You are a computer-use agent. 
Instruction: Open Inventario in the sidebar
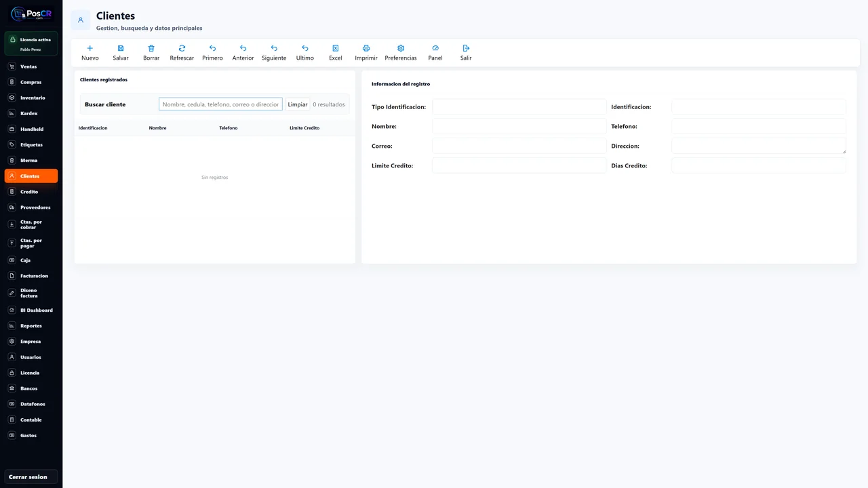[31, 98]
